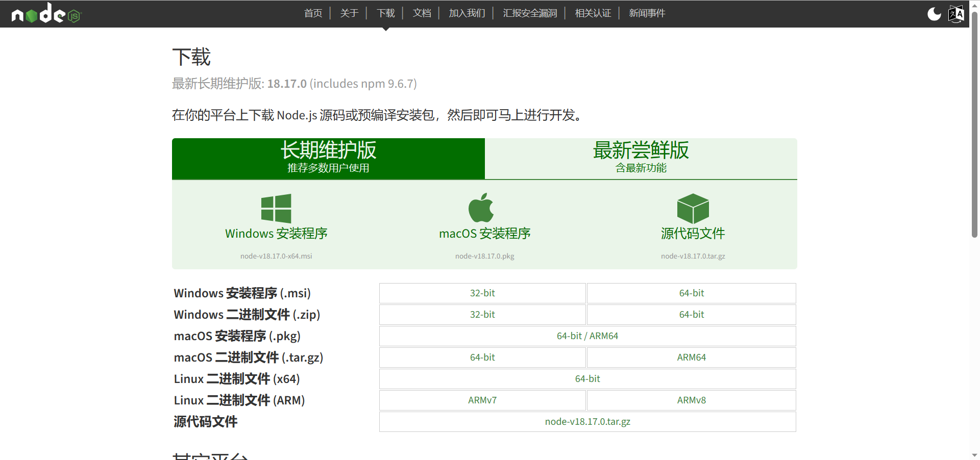Viewport: 980px width, 460px height.
Task: Click the source code cube icon
Action: click(x=693, y=208)
